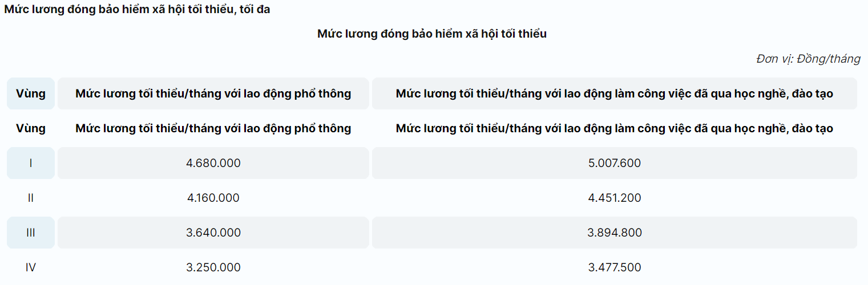Click the Vùng I row label
Image resolution: width=868 pixels, height=285 pixels.
31,163
